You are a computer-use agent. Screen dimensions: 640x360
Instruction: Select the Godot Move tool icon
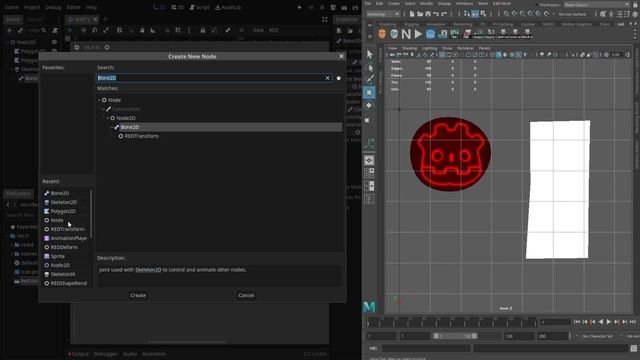click(83, 30)
